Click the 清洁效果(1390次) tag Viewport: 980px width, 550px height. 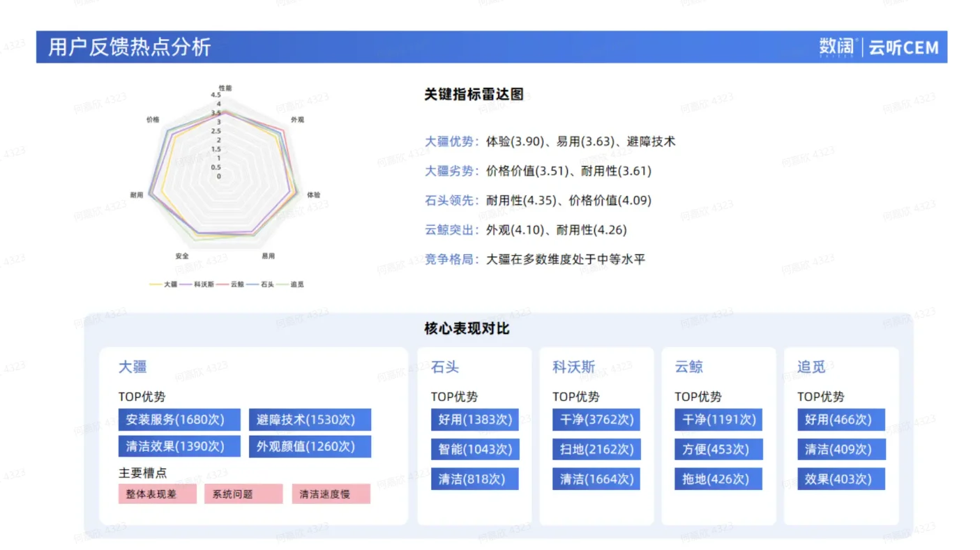pyautogui.click(x=179, y=446)
